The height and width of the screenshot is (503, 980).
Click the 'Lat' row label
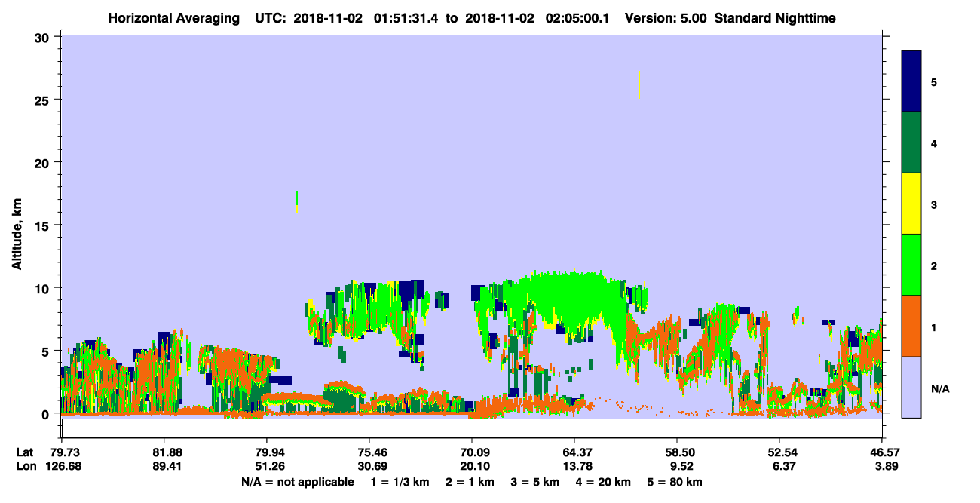pyautogui.click(x=24, y=452)
